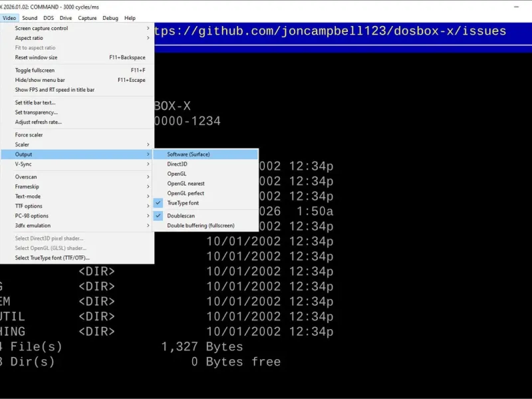Expand the V-Sync submenu
The image size is (532, 399).
(x=77, y=164)
